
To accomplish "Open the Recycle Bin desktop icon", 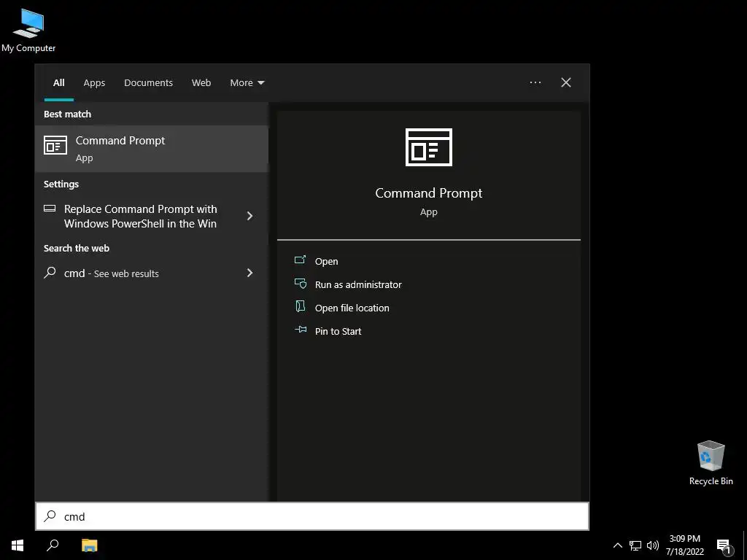I will [x=711, y=462].
